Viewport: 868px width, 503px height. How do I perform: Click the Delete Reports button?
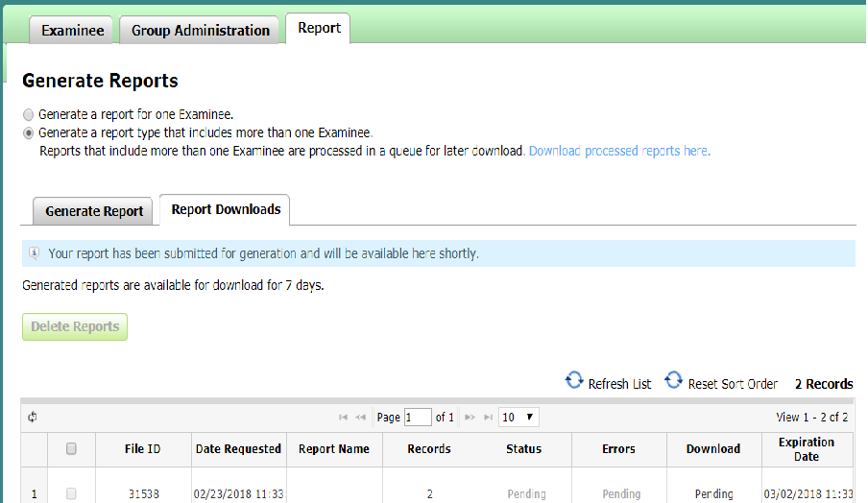75,326
